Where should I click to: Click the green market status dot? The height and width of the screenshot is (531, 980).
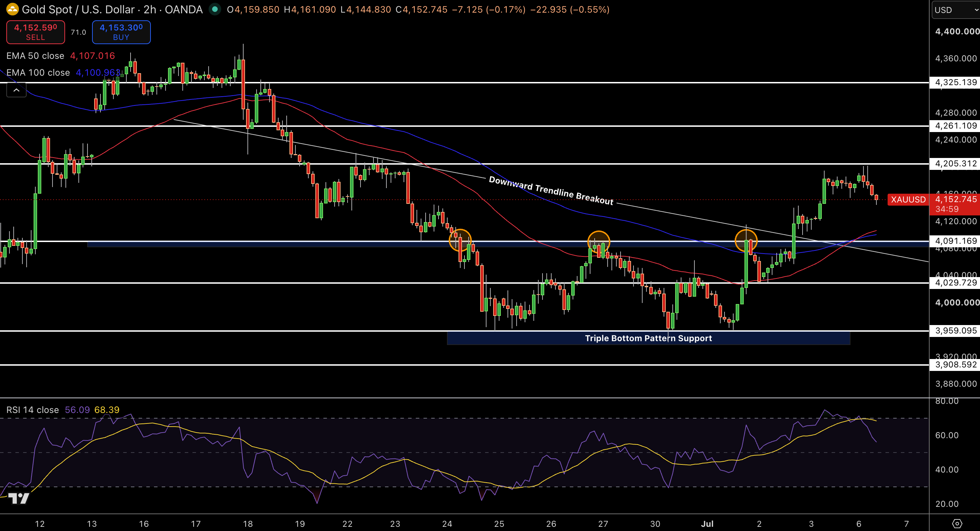215,9
